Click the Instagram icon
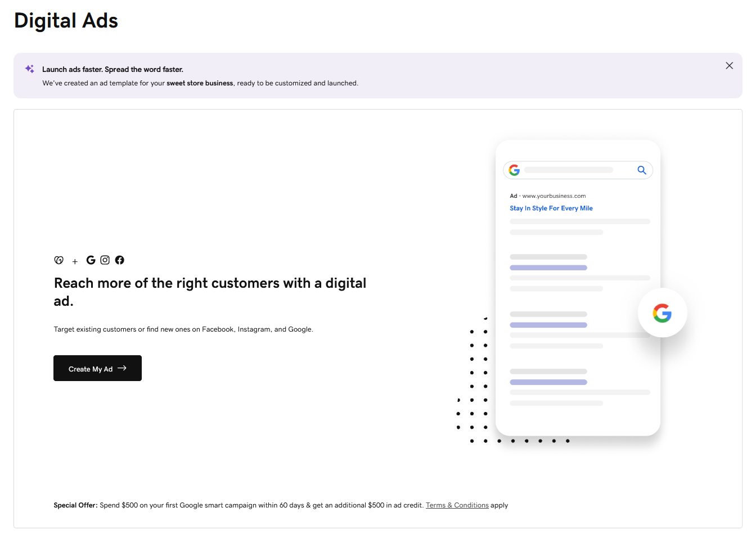The image size is (756, 539). pos(105,260)
